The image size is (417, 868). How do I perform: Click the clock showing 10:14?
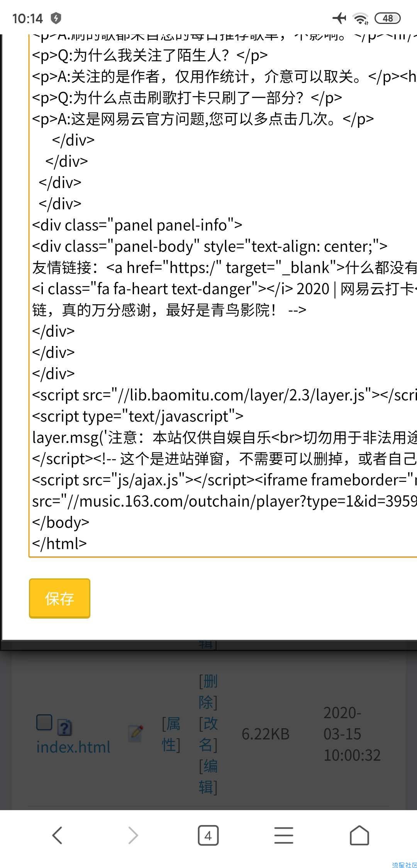coord(27,18)
